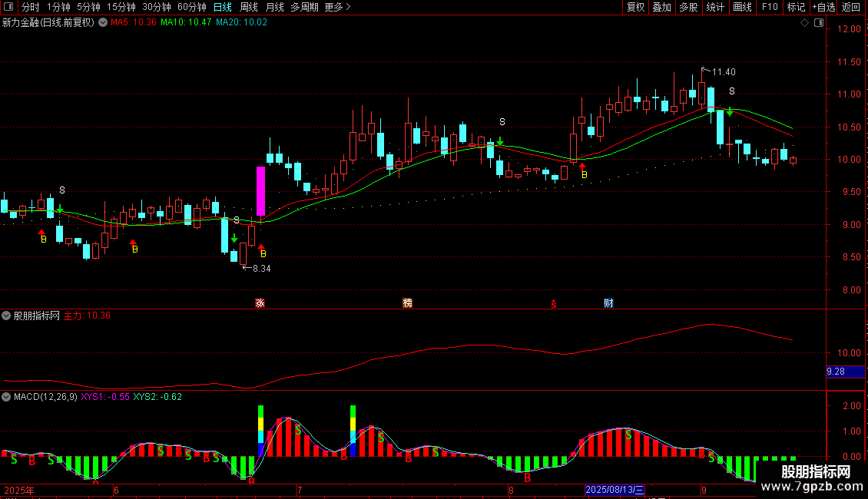Select the 日线 daily tab
The width and height of the screenshot is (868, 499).
(x=223, y=7)
